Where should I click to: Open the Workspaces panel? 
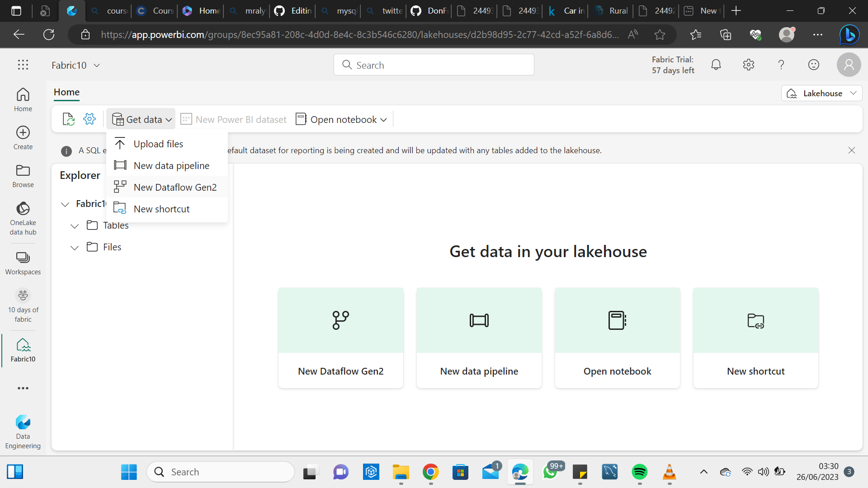pos(23,261)
